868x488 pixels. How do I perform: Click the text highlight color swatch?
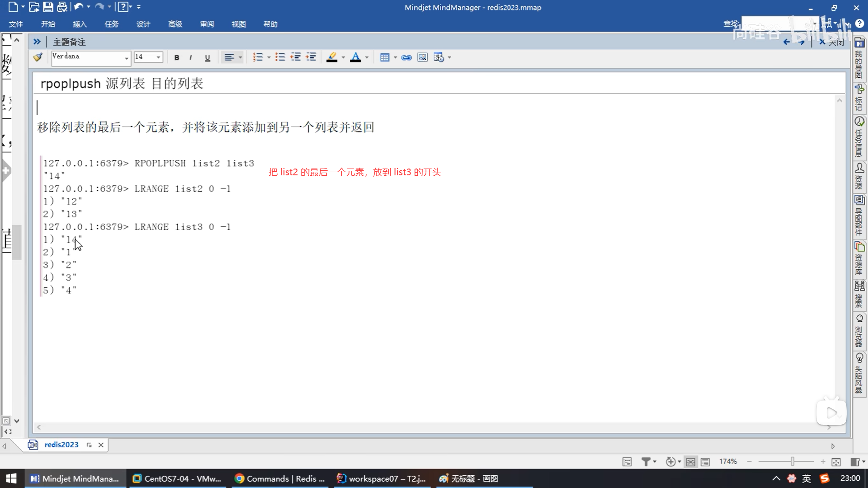[x=332, y=57]
